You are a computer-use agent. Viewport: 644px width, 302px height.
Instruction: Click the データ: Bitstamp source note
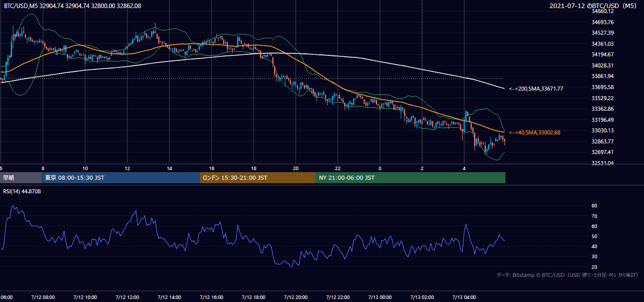(568, 275)
